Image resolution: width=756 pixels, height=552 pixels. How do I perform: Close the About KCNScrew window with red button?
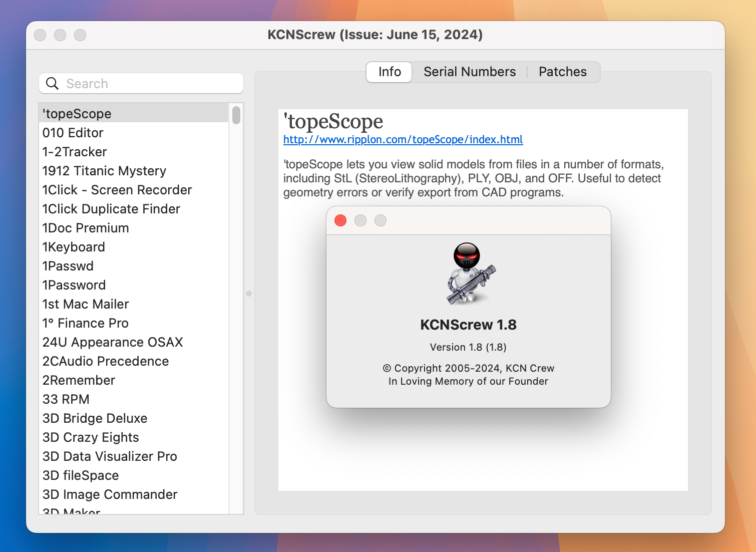coord(340,220)
